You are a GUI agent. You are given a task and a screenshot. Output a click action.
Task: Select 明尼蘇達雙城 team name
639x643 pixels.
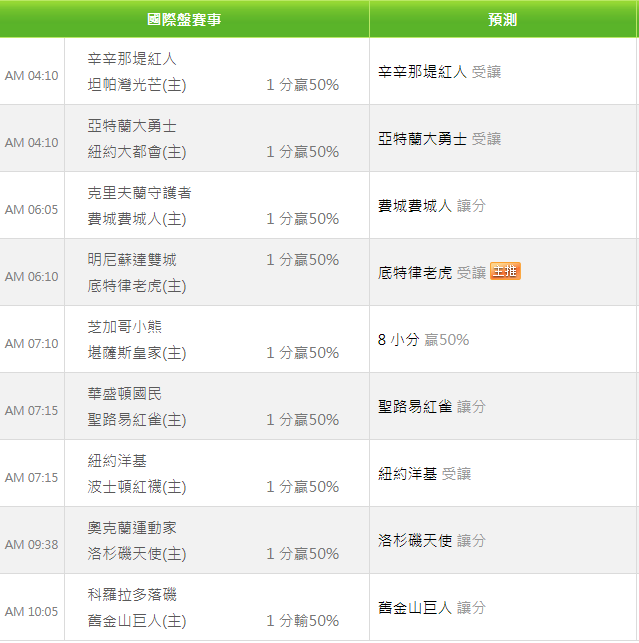[132, 260]
